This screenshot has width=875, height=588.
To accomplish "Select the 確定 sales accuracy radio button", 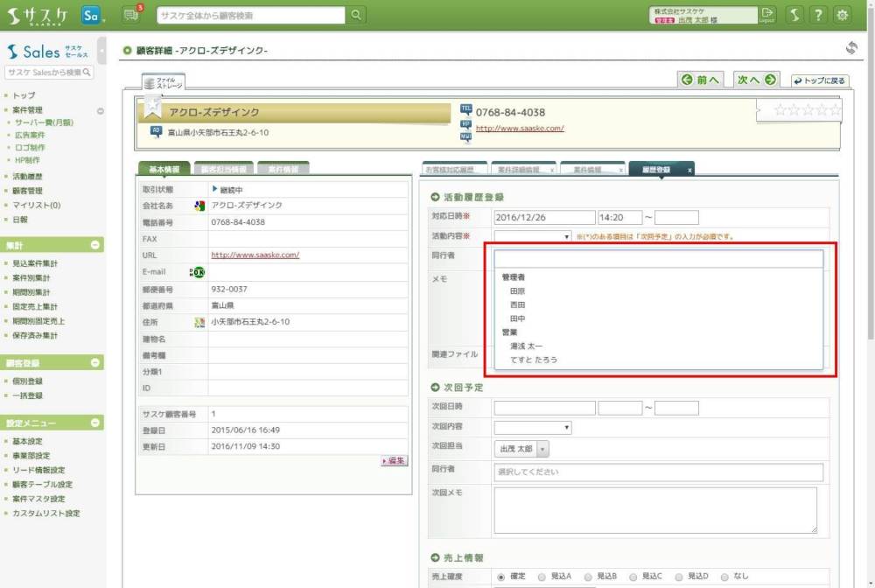I will click(x=501, y=577).
